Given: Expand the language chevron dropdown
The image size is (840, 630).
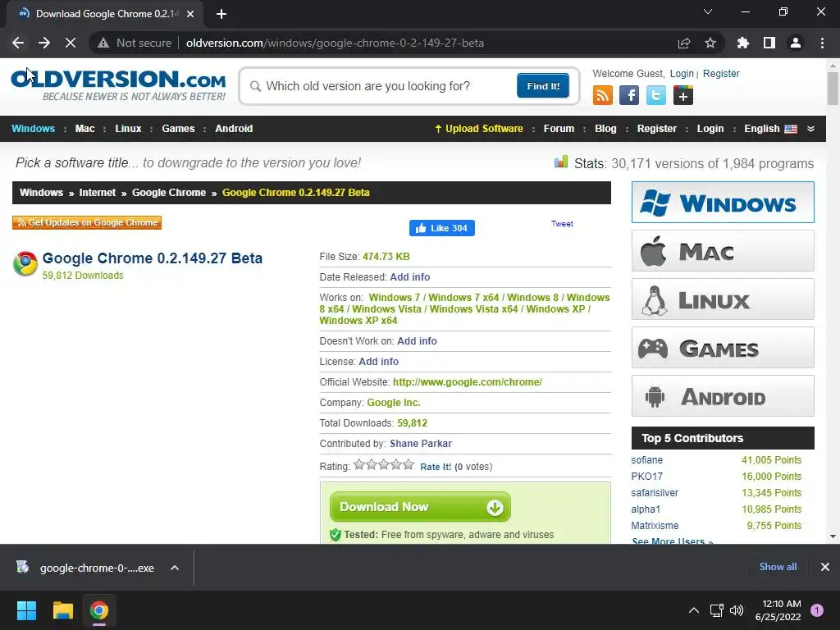Looking at the screenshot, I should click(810, 129).
